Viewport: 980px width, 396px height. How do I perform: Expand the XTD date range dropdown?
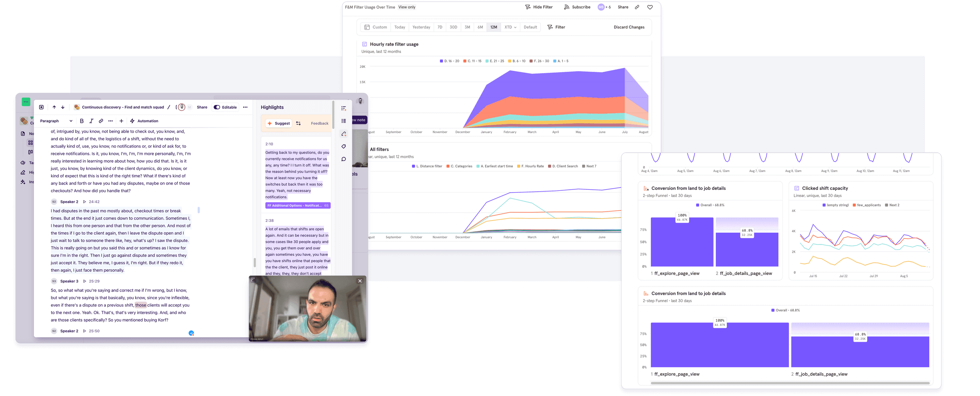[x=510, y=27]
